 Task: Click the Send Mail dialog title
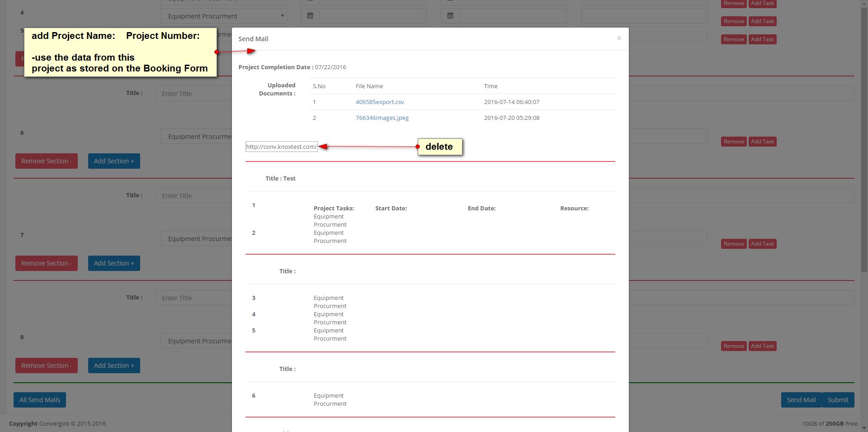click(253, 39)
